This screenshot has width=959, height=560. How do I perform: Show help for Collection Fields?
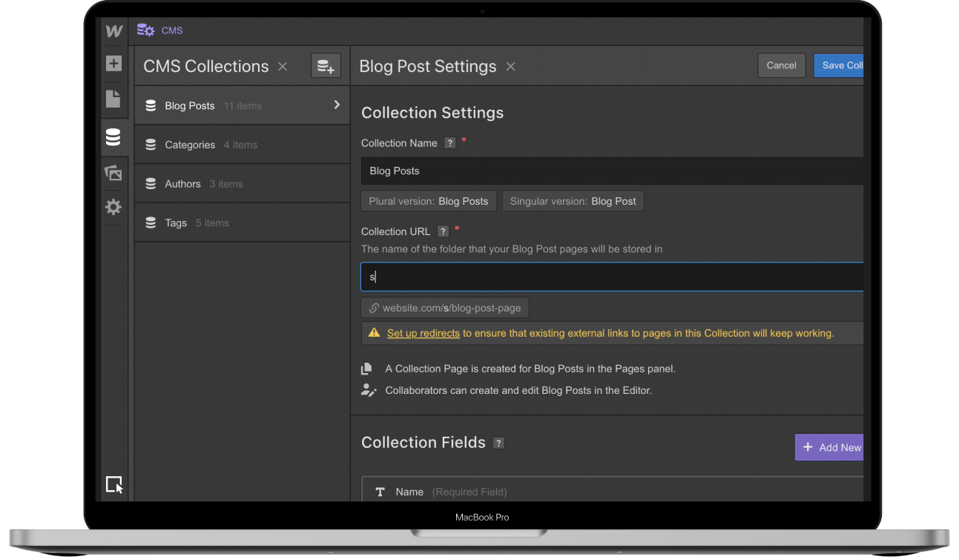click(x=499, y=443)
